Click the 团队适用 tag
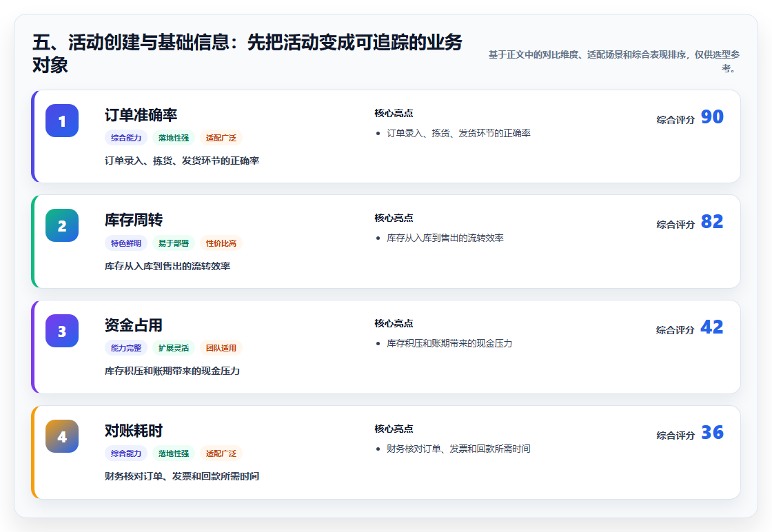Viewport: 772px width, 532px height. [x=221, y=348]
